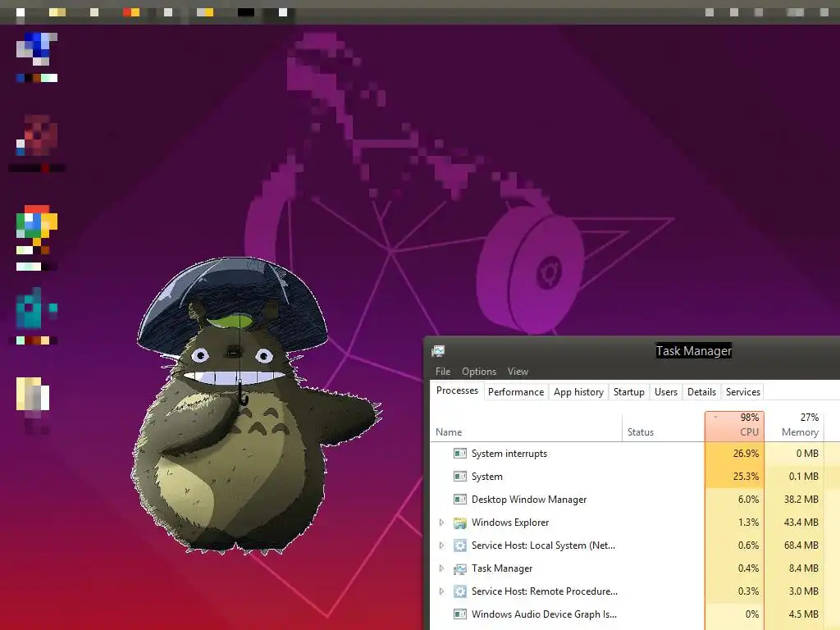Open the Services tab
Screen dimensions: 840x630
[743, 391]
